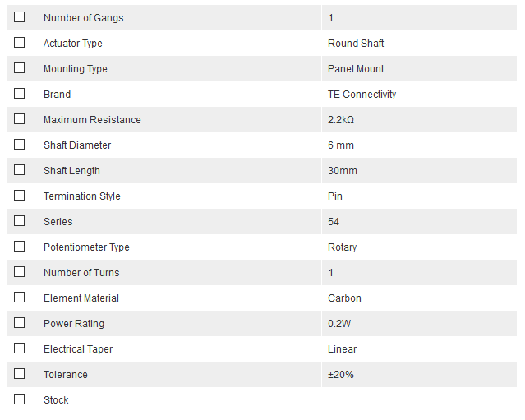Click the Round Shaft value
525x420 pixels.
coord(356,44)
